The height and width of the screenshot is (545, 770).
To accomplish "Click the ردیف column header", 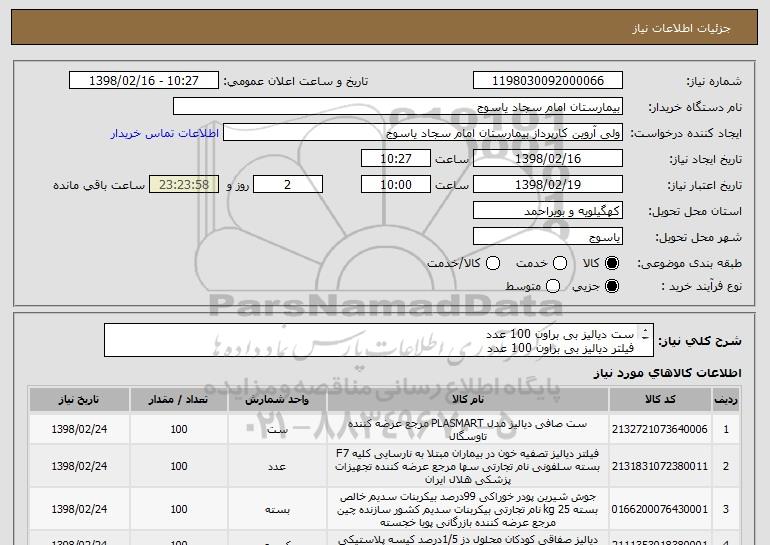I will click(726, 400).
